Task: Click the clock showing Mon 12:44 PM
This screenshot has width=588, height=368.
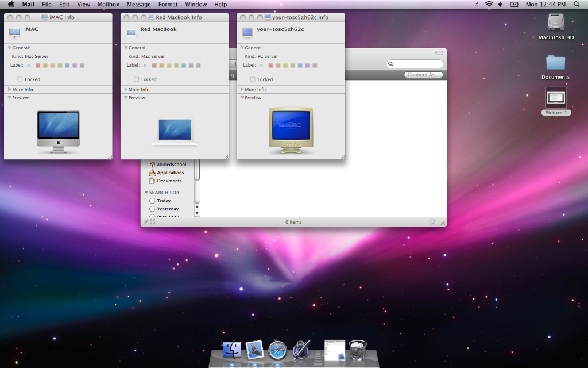Action: 546,4
